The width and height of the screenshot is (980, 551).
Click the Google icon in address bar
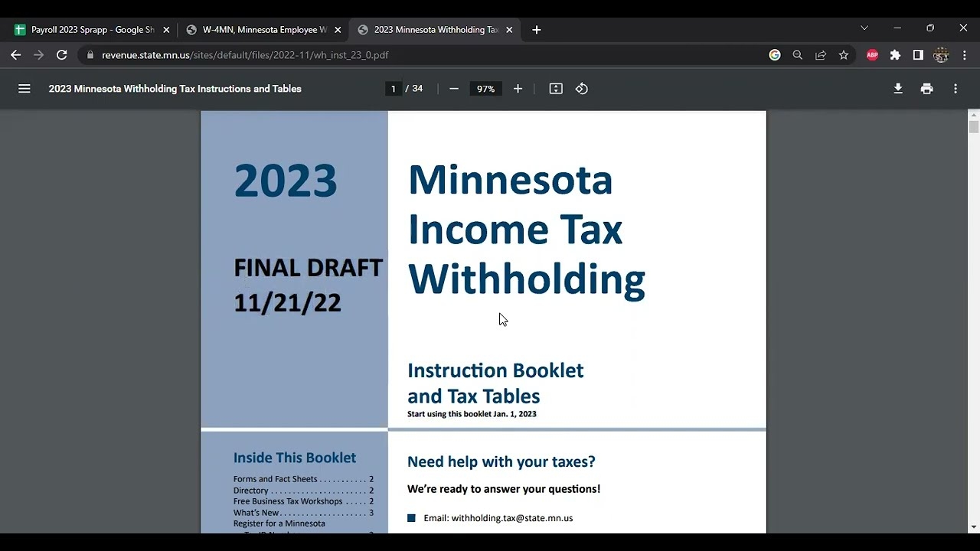click(775, 55)
